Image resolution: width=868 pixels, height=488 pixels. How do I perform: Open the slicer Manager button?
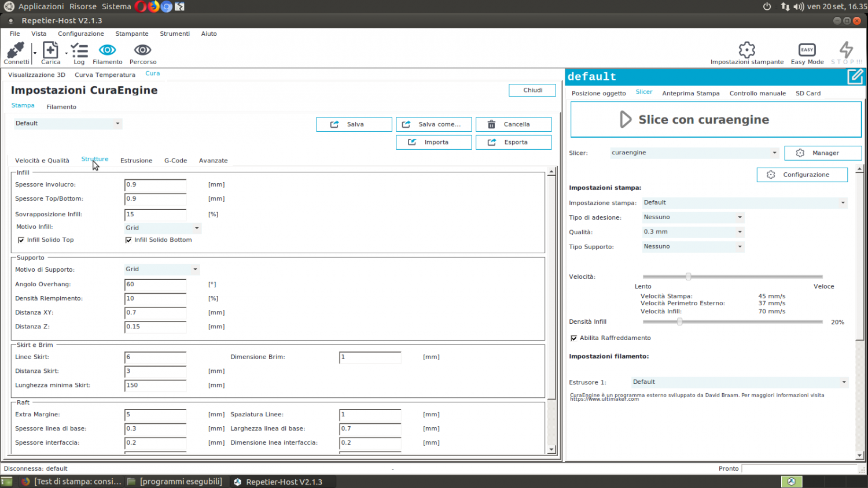(x=823, y=153)
